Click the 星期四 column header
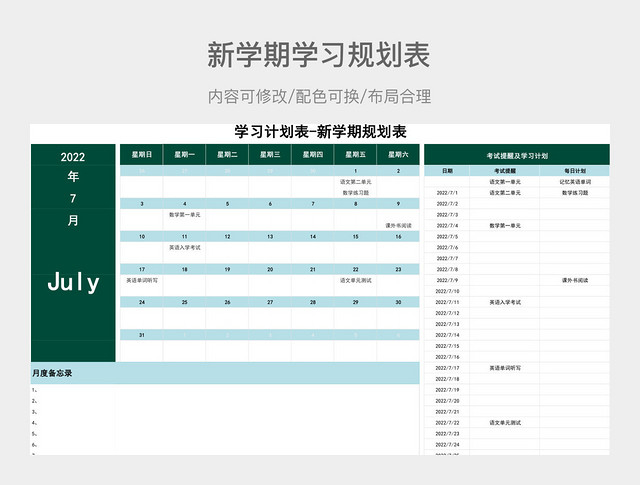 [313, 154]
